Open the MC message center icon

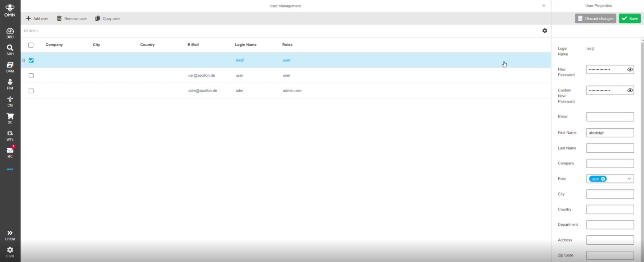10,152
